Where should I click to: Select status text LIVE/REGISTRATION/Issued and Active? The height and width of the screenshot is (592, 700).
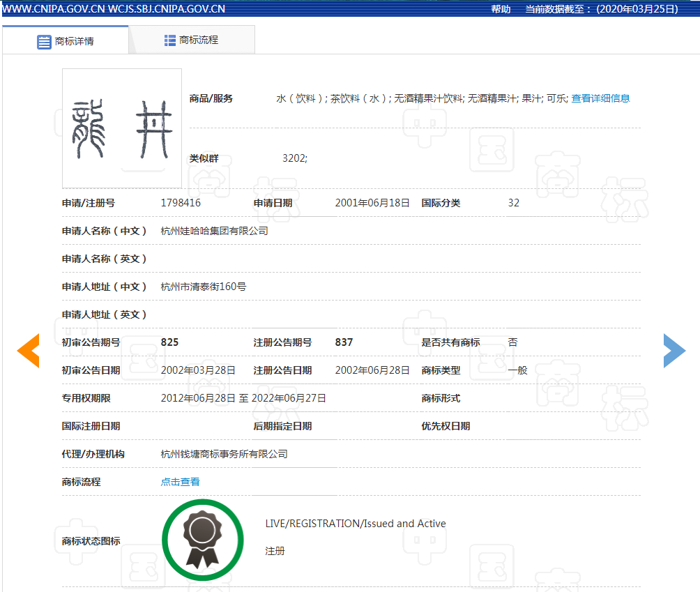(x=356, y=523)
